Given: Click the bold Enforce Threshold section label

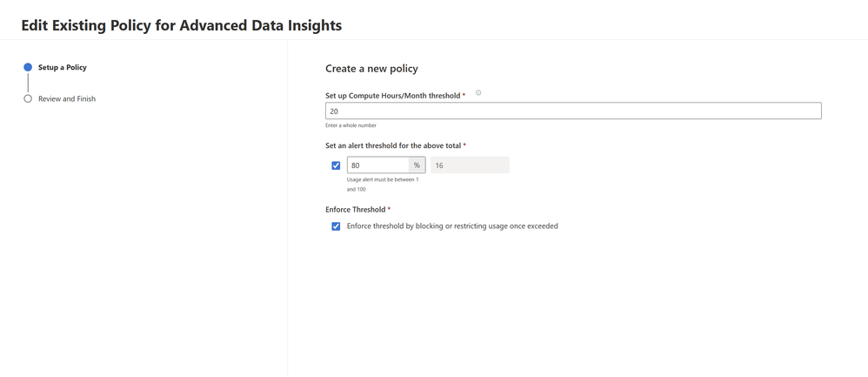Looking at the screenshot, I should click(x=356, y=210).
